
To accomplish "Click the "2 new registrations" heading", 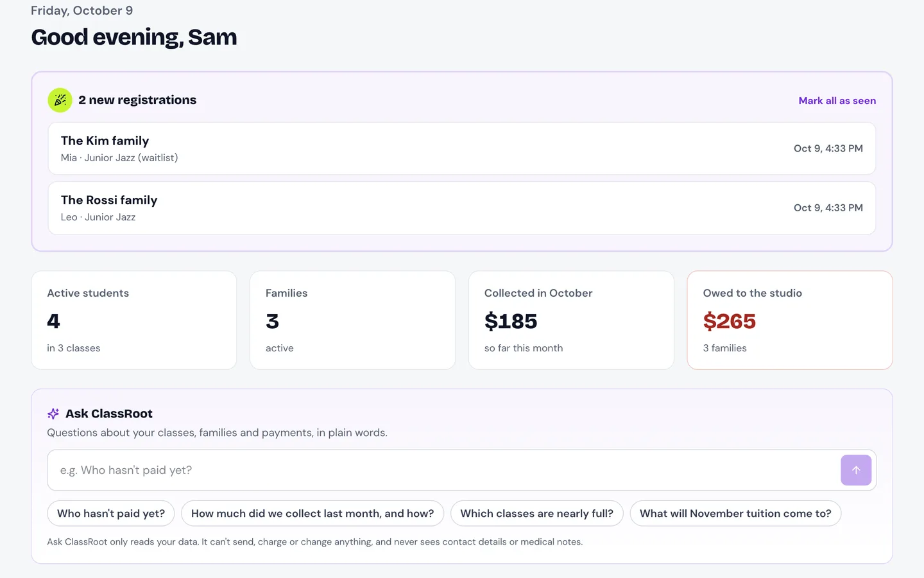I will tap(137, 100).
